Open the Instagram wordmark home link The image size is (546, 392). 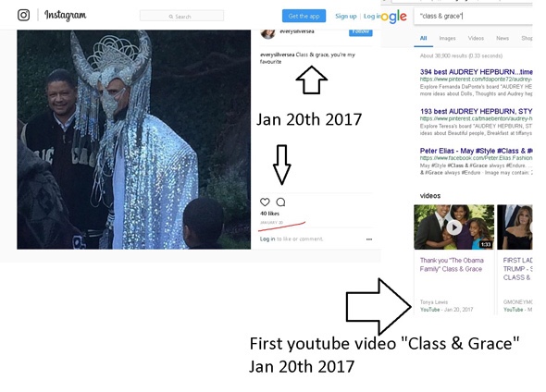[65, 16]
